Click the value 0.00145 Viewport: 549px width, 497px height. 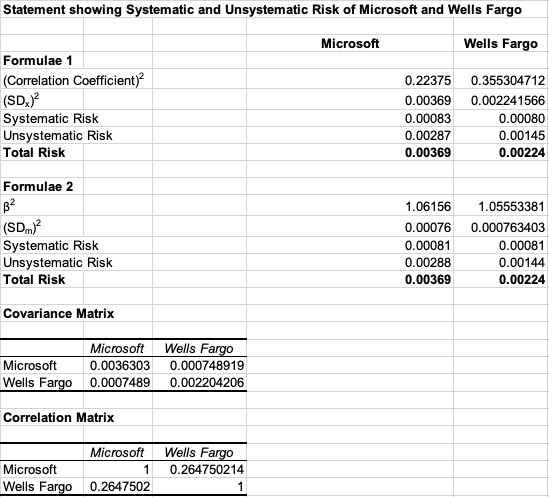522,136
